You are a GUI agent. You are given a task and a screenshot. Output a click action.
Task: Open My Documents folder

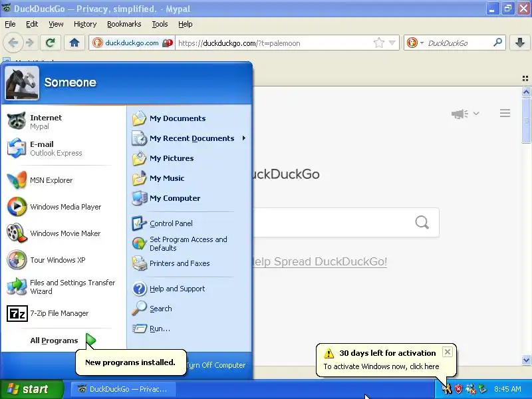click(x=190, y=118)
